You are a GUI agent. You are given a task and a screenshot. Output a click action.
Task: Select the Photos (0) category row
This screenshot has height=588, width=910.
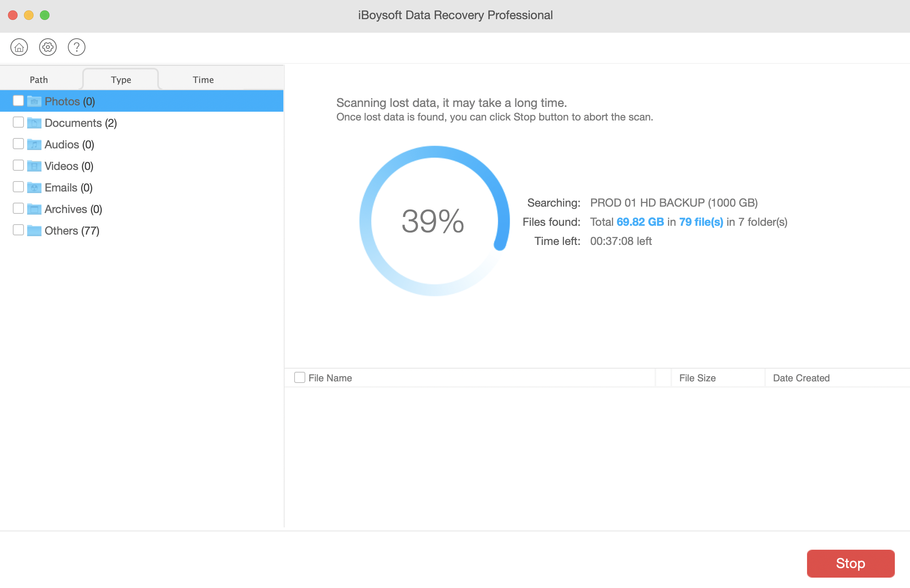point(142,101)
